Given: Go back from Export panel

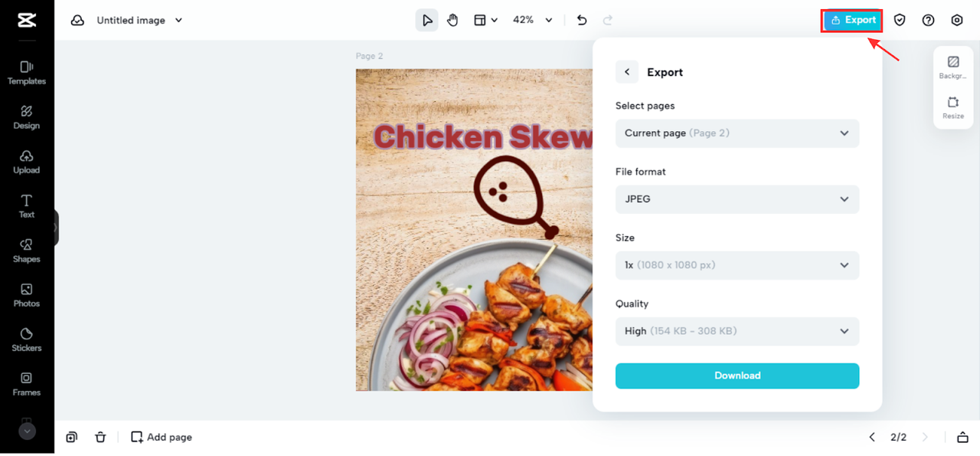Looking at the screenshot, I should [x=627, y=72].
